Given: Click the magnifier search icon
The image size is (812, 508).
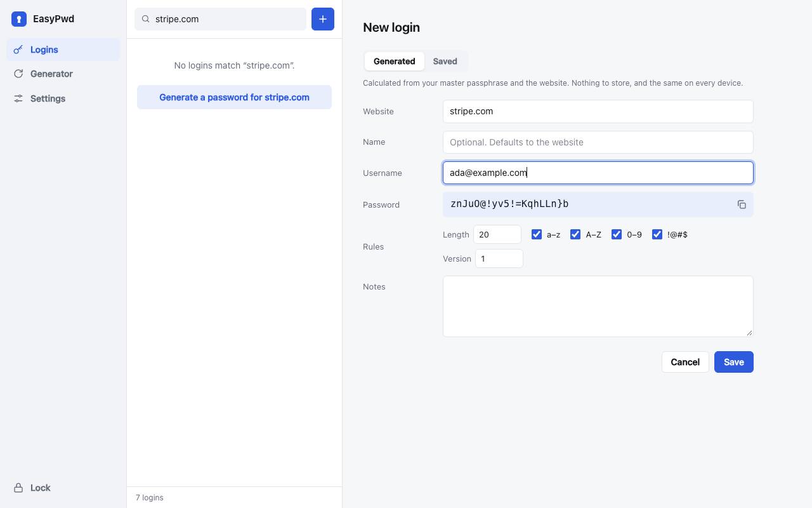Looking at the screenshot, I should (145, 19).
